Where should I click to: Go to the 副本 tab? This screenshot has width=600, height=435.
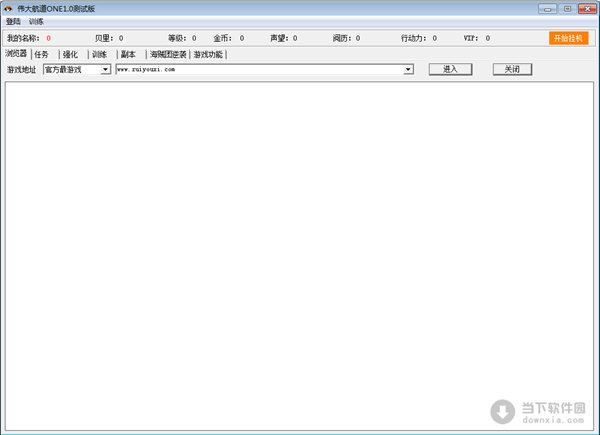coord(128,54)
